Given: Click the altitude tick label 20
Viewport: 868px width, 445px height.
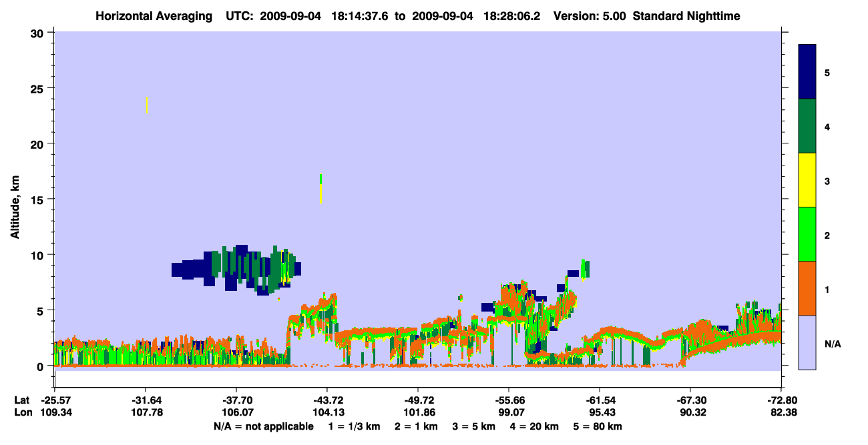Looking at the screenshot, I should pos(39,143).
